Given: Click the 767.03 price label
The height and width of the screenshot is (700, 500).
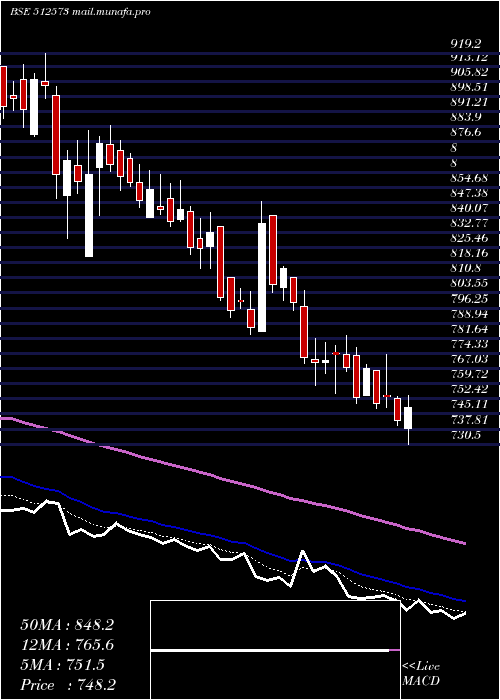Looking at the screenshot, I should click(x=469, y=359).
